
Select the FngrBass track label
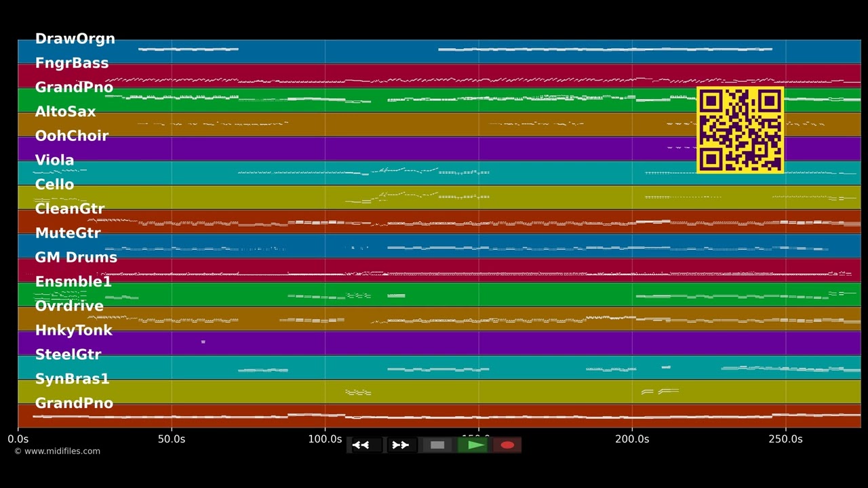(x=72, y=63)
